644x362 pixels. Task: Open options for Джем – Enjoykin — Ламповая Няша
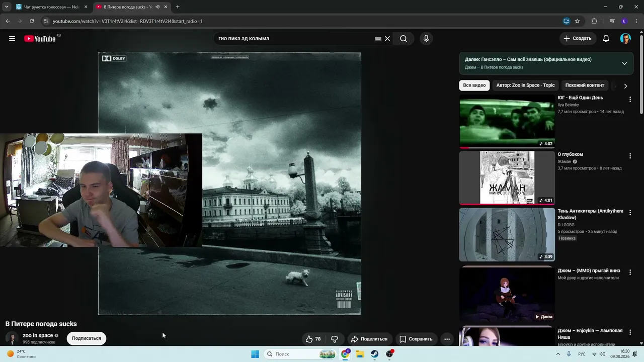pyautogui.click(x=630, y=332)
